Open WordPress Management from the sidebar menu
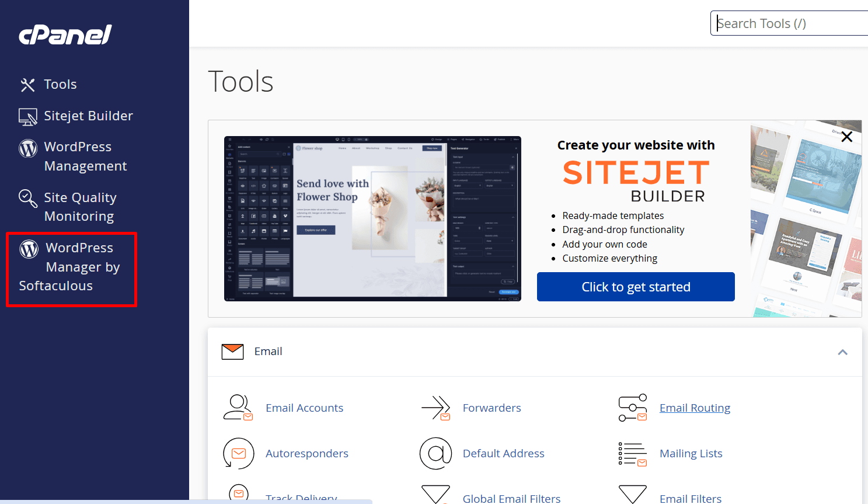The image size is (868, 504). coord(85,156)
